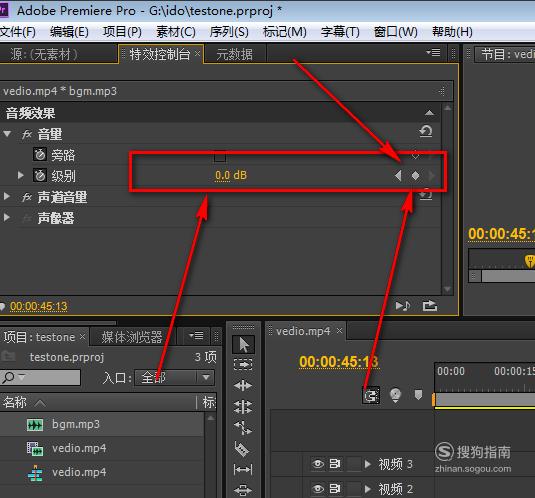Click the search magnifier icon in project panel
535x498 pixels.
[x=9, y=377]
